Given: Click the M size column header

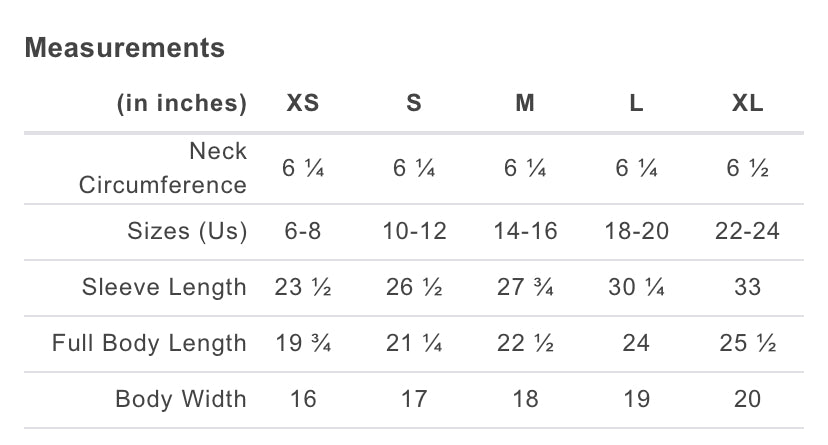Looking at the screenshot, I should pos(525,103).
